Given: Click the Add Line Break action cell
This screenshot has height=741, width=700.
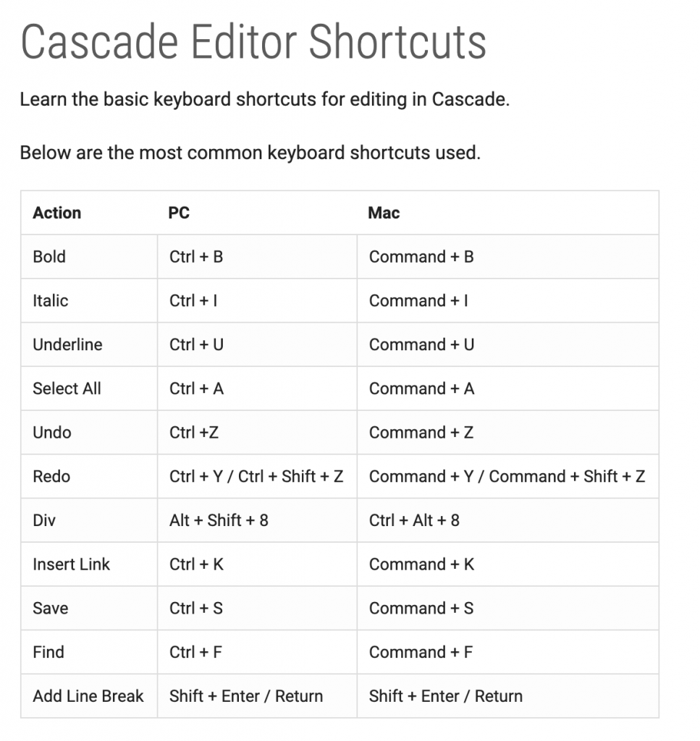Looking at the screenshot, I should coord(89,696).
